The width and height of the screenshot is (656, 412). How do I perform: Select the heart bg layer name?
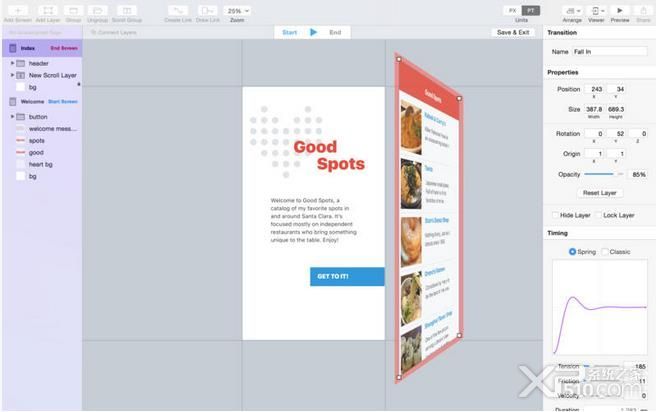point(41,164)
